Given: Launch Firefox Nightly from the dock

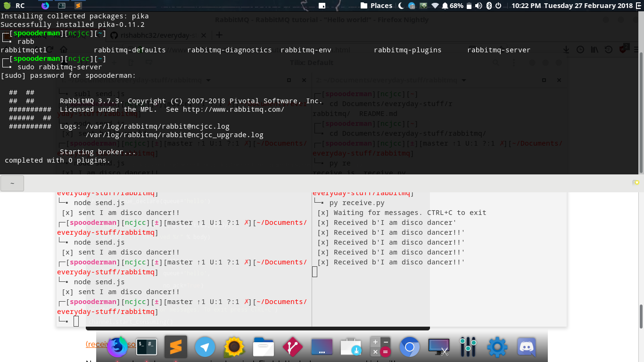Looking at the screenshot, I should (117, 348).
